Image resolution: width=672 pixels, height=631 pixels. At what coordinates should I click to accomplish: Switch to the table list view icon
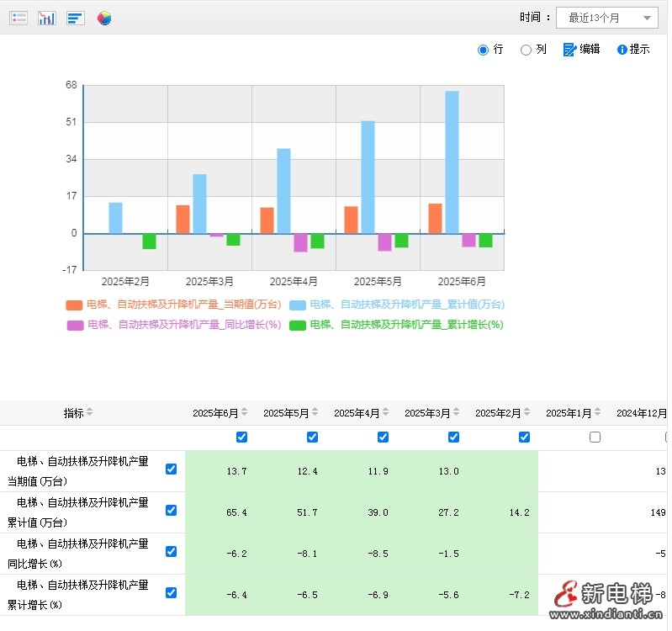click(x=19, y=18)
